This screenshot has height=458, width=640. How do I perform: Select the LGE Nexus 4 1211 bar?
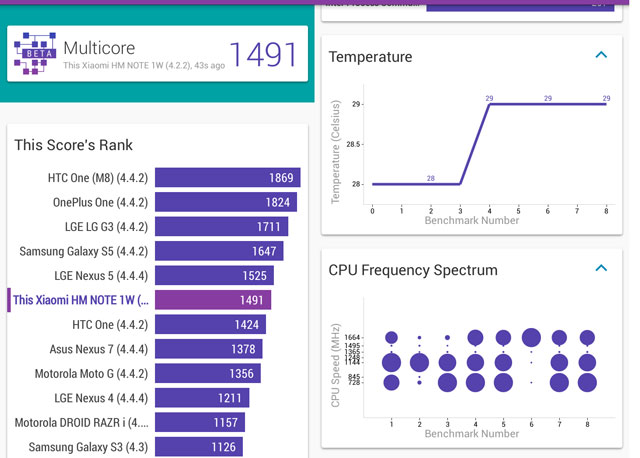202,398
